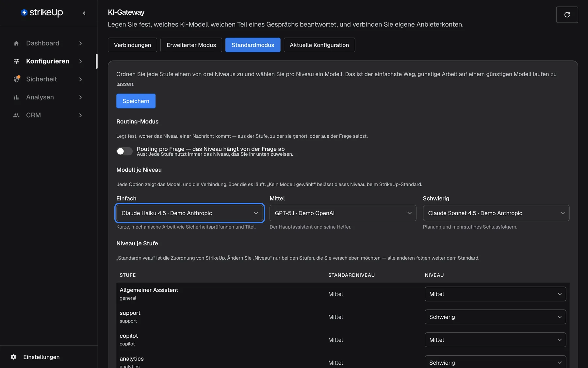Select the Standardmodus tab
The image size is (588, 368).
point(253,45)
